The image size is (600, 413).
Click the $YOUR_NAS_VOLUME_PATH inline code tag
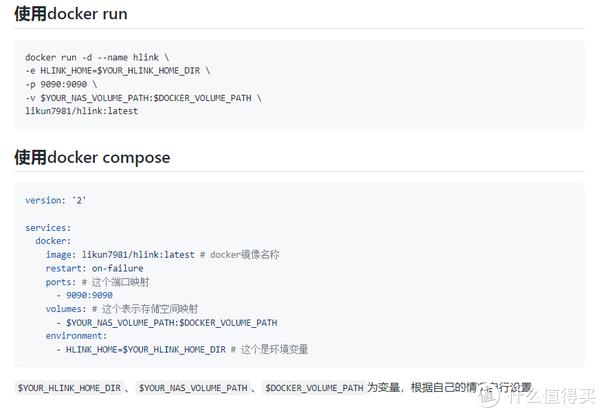tap(193, 388)
